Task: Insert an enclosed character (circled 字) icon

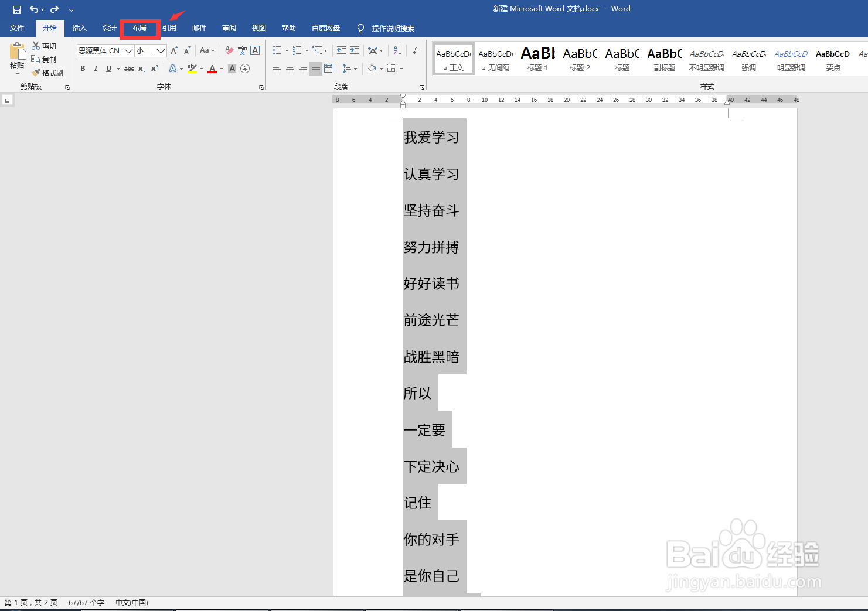Action: click(245, 69)
